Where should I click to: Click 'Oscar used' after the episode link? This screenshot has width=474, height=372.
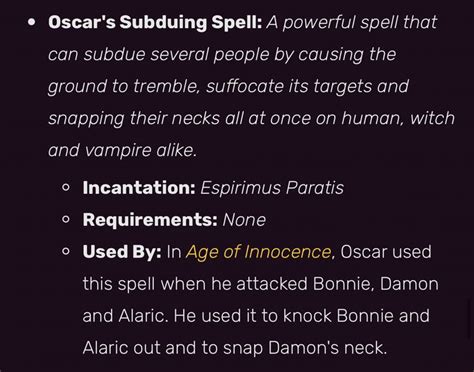coord(386,252)
